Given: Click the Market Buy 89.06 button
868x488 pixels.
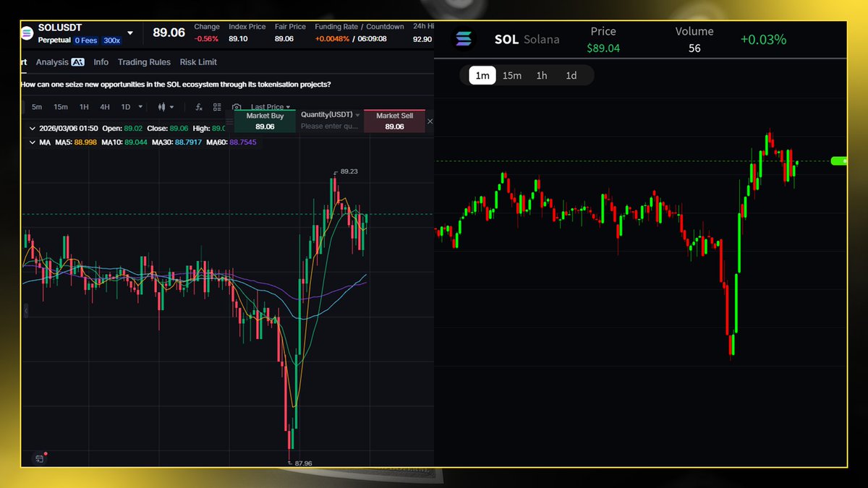Looking at the screenshot, I should click(265, 121).
